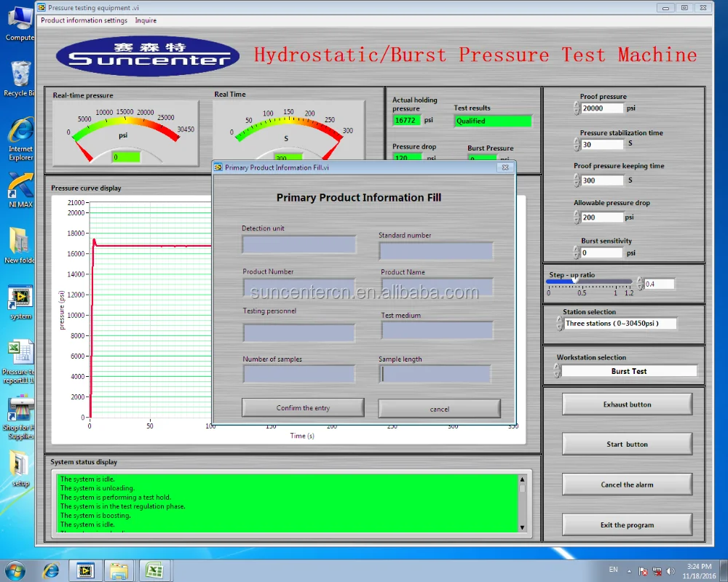This screenshot has width=728, height=582.
Task: Open the system LabVIEW desktop shortcut
Action: pyautogui.click(x=20, y=298)
